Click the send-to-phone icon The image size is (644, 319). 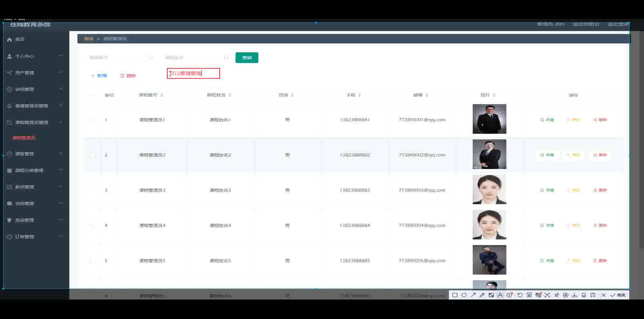click(x=584, y=295)
